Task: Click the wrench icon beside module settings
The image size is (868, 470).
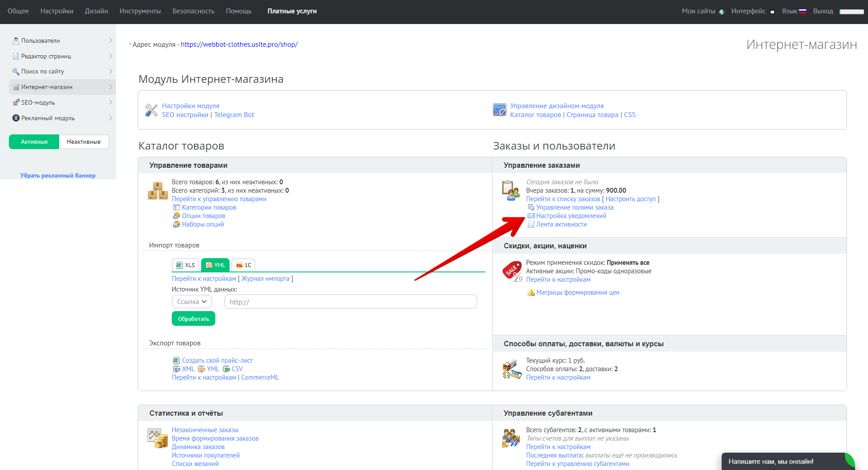Action: tap(151, 110)
